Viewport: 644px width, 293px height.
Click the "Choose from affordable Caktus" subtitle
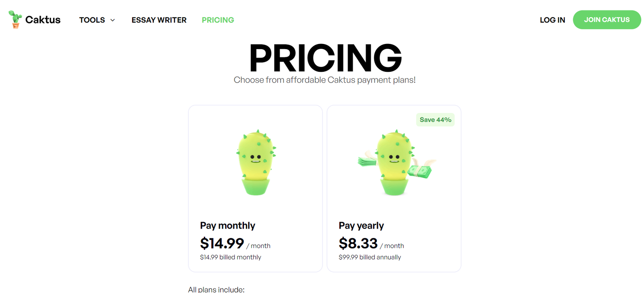point(324,80)
